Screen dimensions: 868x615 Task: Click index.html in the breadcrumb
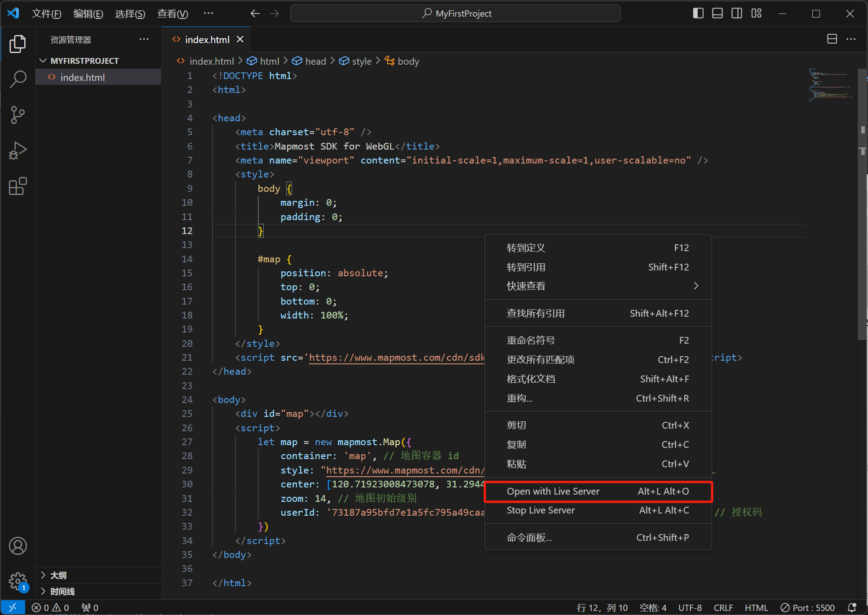pyautogui.click(x=206, y=61)
